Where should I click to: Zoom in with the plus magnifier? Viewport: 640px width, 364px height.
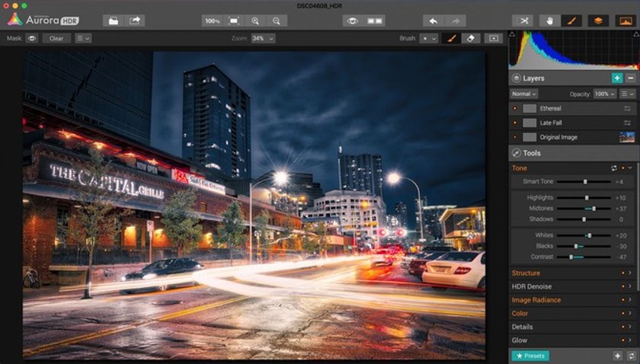(255, 21)
